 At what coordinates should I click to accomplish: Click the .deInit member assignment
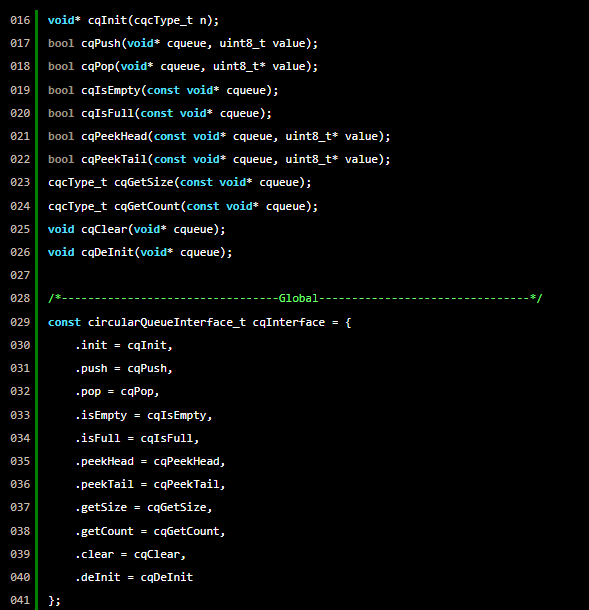[134, 577]
